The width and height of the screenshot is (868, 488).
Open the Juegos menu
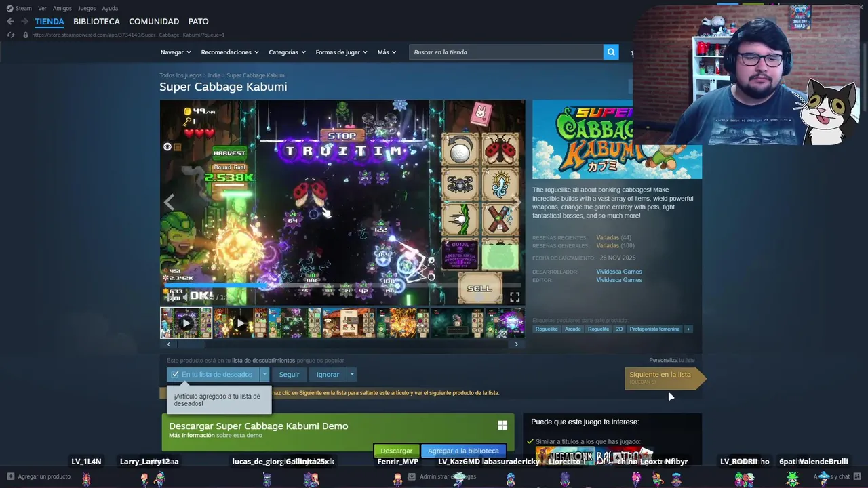click(87, 9)
